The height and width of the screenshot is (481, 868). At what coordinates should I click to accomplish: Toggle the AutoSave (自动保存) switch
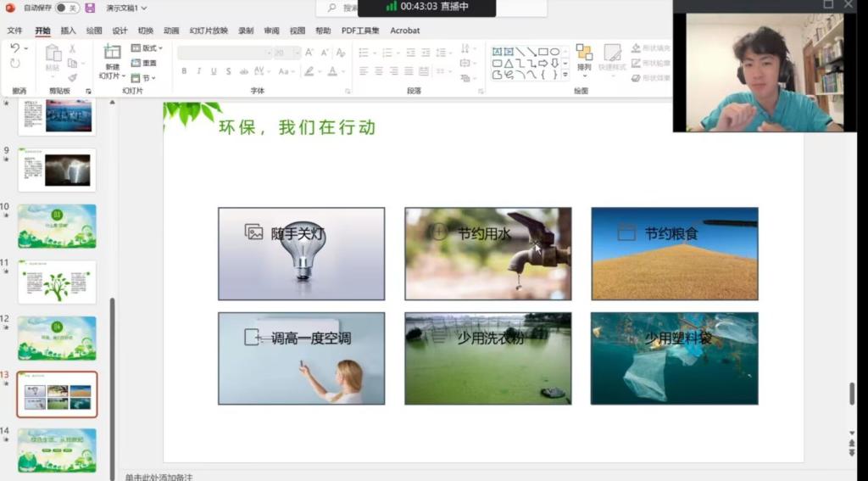[66, 8]
